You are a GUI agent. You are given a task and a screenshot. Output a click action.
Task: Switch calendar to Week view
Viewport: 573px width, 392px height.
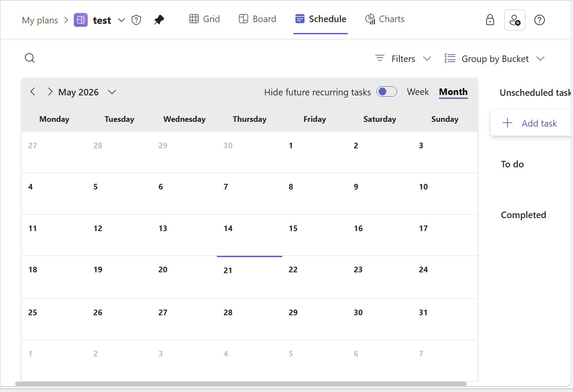pos(418,92)
